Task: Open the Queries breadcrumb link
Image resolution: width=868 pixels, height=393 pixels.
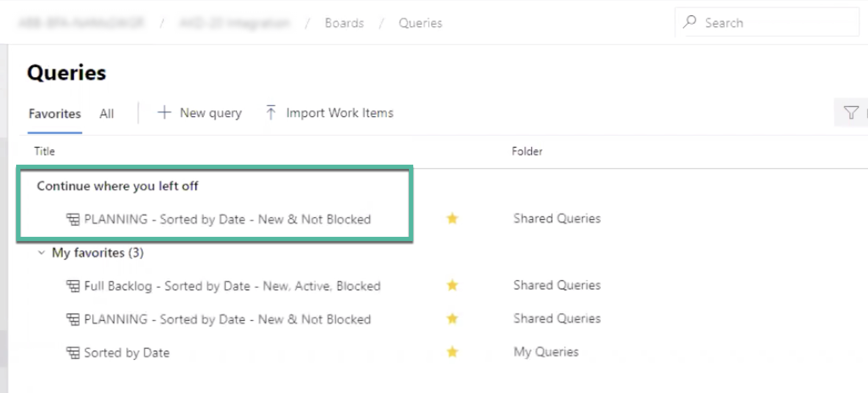Action: 420,23
